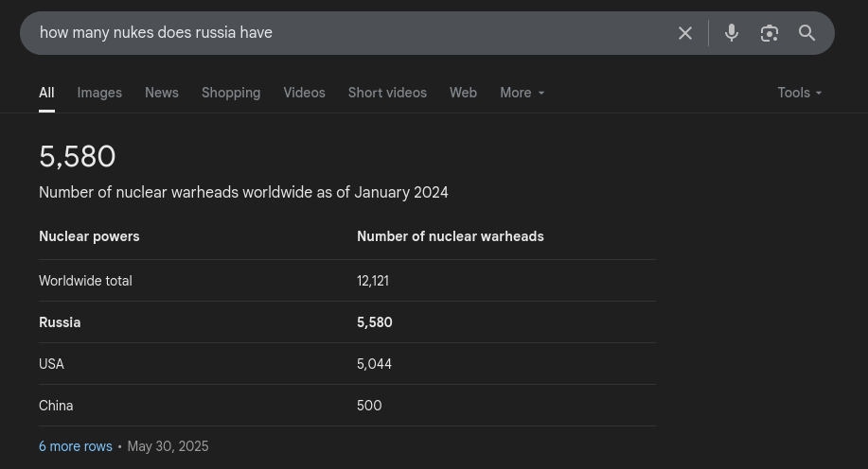Image resolution: width=868 pixels, height=469 pixels.
Task: Select the All tab
Action: [x=46, y=93]
